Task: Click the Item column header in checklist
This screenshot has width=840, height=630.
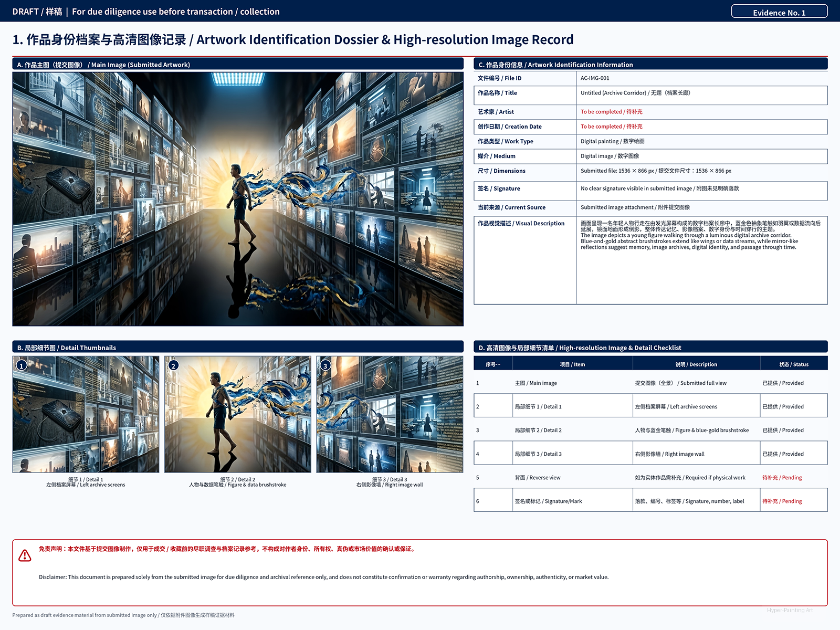Action: coord(572,364)
